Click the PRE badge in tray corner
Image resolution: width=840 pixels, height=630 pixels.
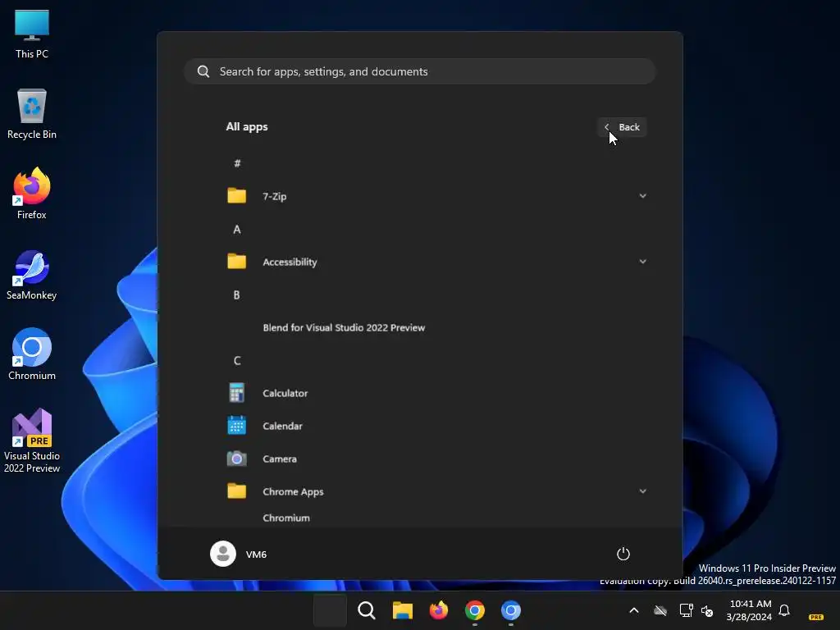pyautogui.click(x=816, y=617)
